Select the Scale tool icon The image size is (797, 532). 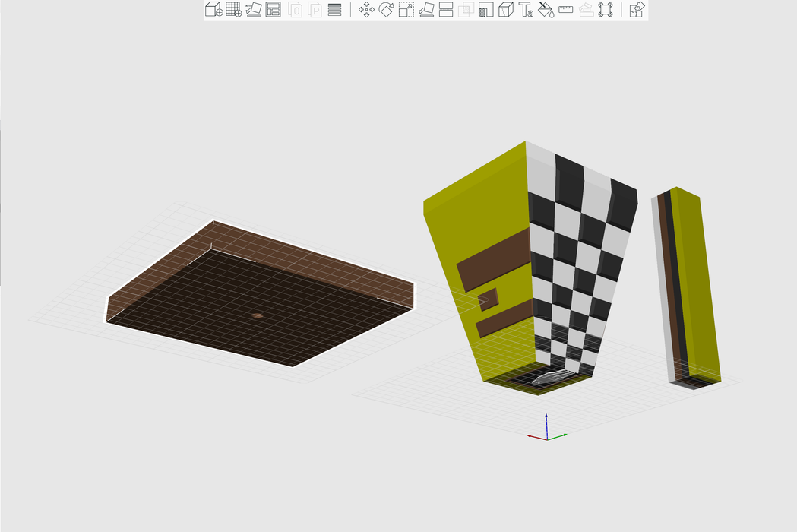[x=406, y=10]
